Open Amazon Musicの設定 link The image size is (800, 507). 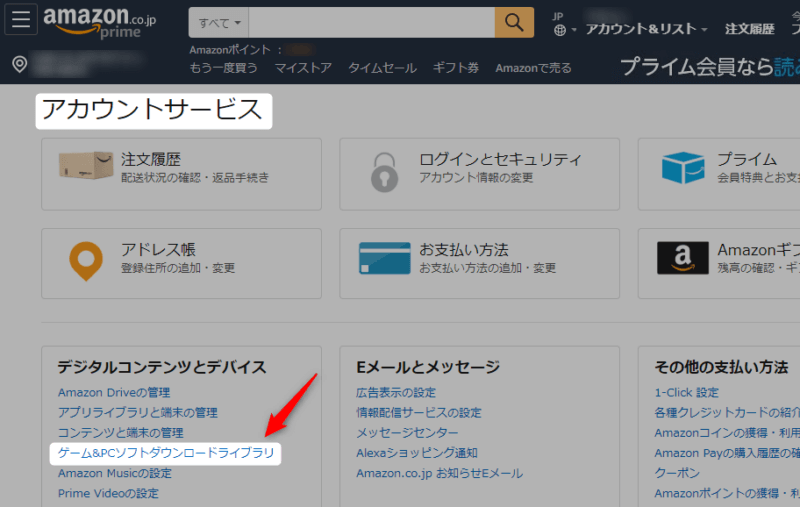tap(115, 473)
